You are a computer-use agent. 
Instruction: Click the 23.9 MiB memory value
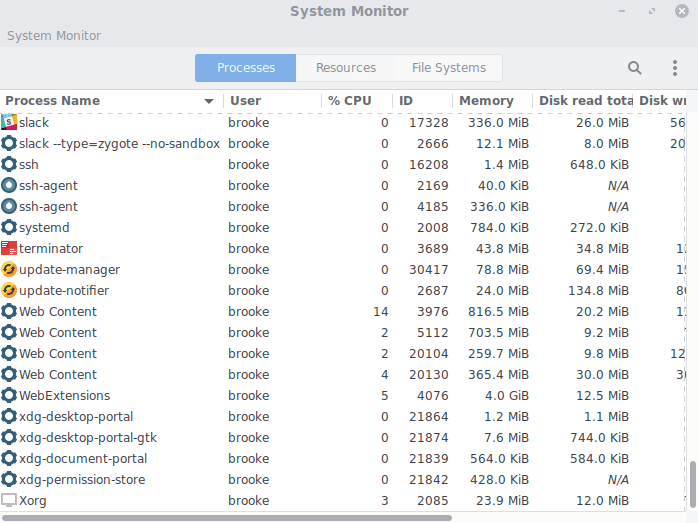(502, 500)
